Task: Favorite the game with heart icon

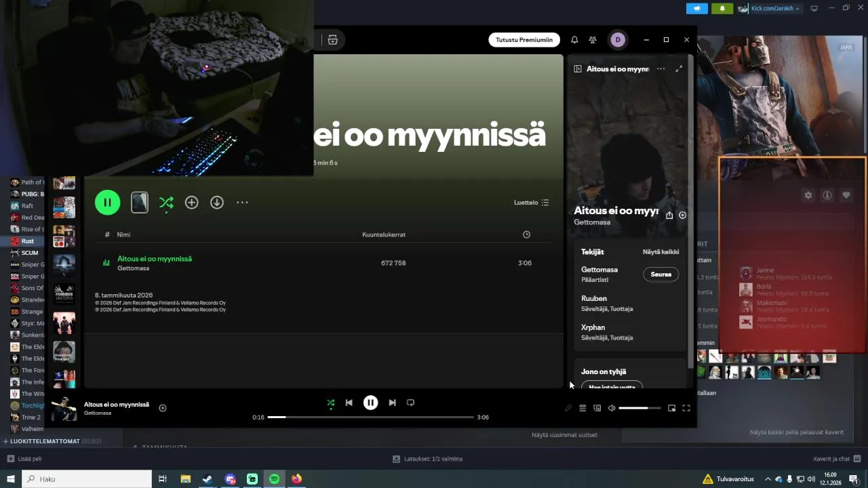Action: (x=846, y=195)
